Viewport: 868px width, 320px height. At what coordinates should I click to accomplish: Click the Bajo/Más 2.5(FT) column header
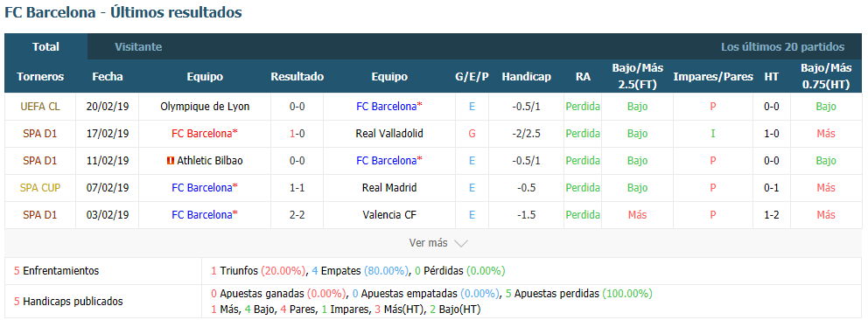click(x=637, y=77)
